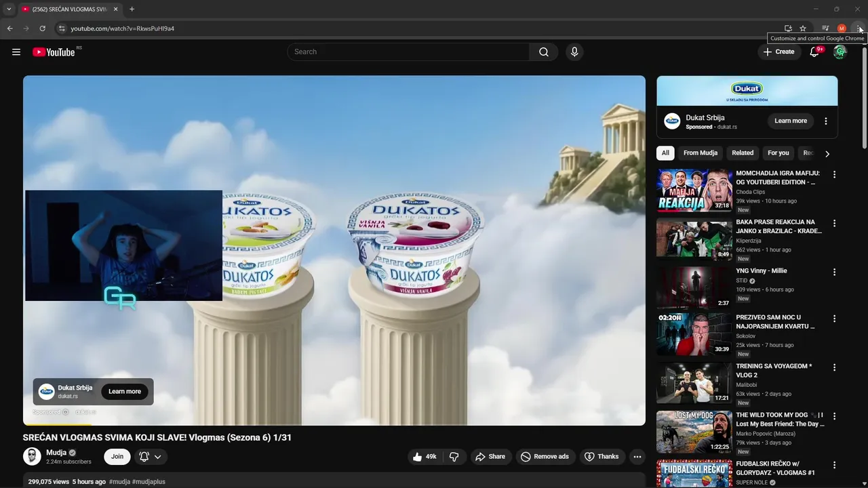This screenshot has width=868, height=488.
Task: Select the All filter chip
Action: [665, 153]
